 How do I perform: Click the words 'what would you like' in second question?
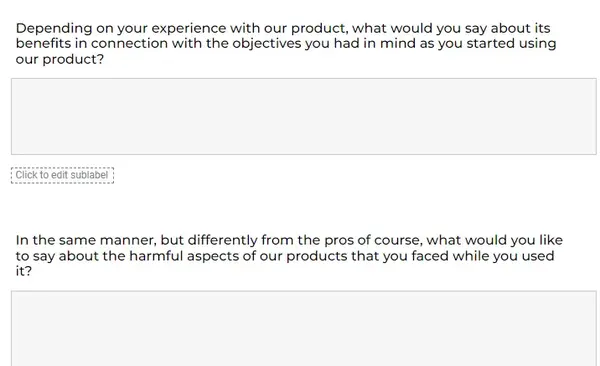tap(495, 240)
